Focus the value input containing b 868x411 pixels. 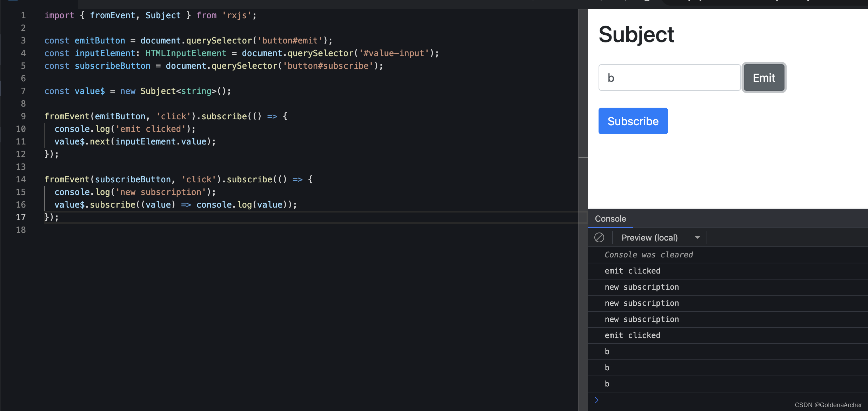(669, 78)
